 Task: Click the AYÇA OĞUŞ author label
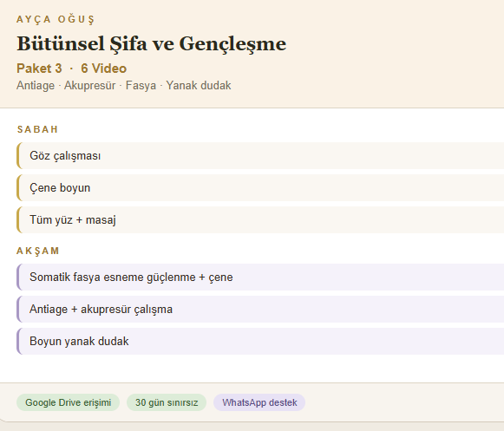point(56,19)
